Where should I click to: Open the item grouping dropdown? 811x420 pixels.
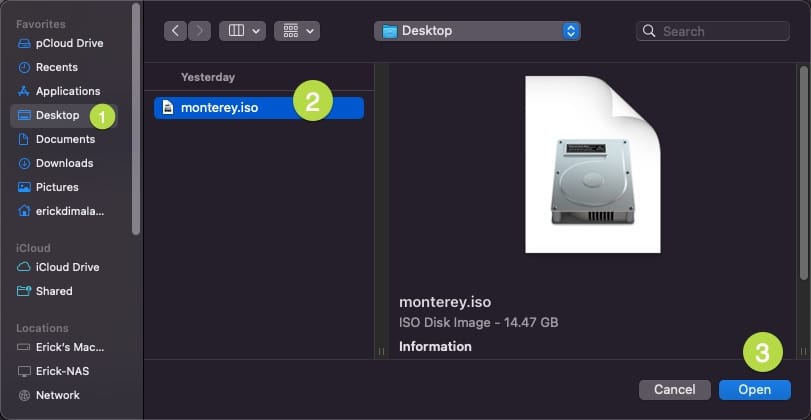pos(297,31)
